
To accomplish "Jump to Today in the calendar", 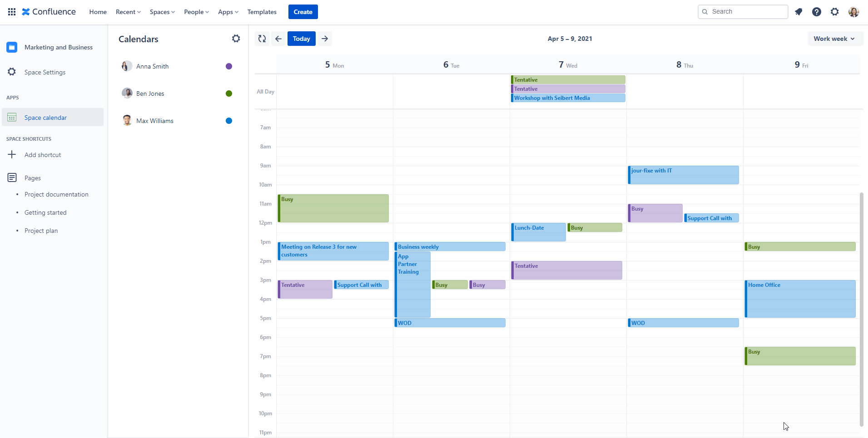I will click(x=301, y=39).
